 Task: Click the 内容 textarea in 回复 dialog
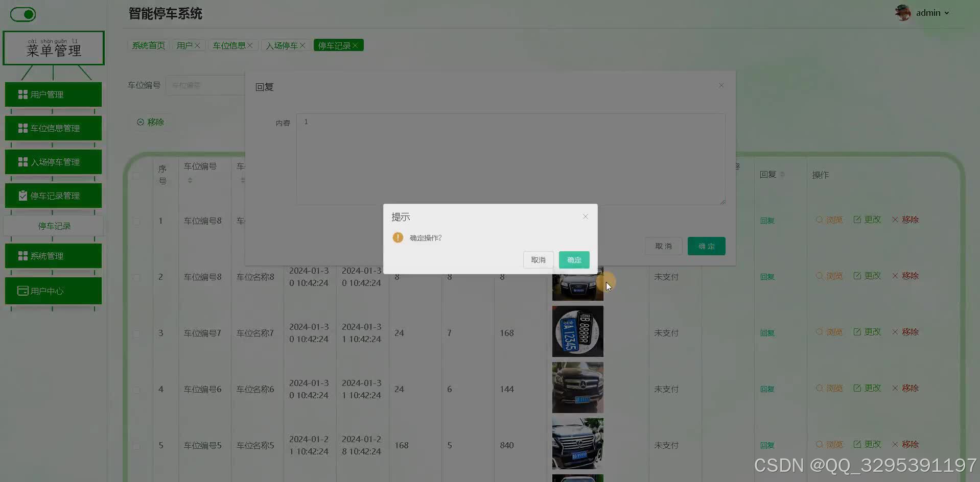click(510, 159)
